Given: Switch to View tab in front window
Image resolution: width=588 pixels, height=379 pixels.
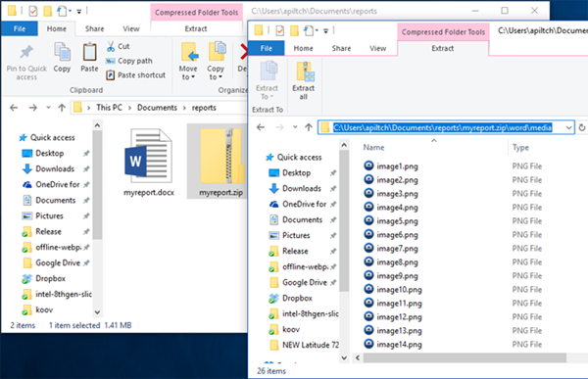Looking at the screenshot, I should [377, 48].
